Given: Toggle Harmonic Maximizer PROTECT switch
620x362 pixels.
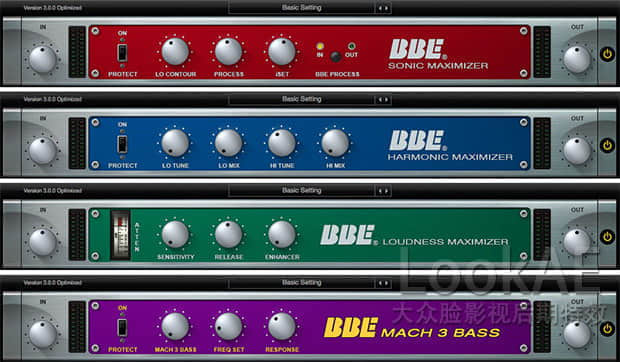Looking at the screenshot, I should coord(122,144).
